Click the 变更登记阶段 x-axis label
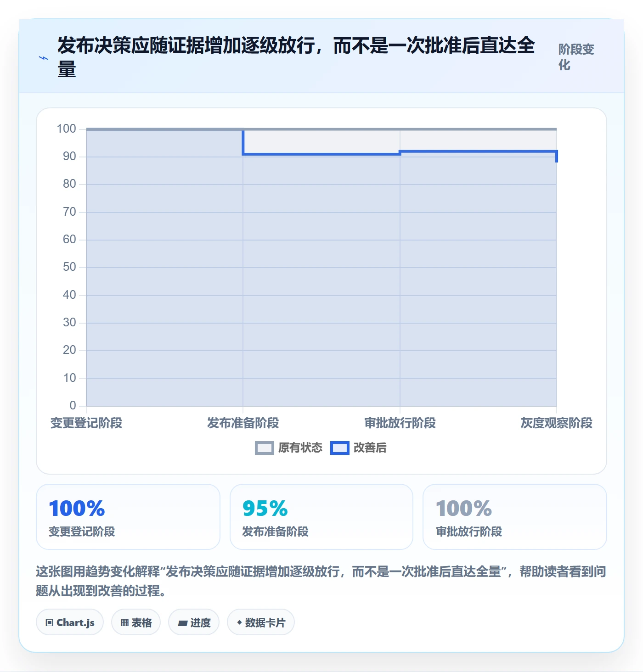This screenshot has width=643, height=672. click(86, 423)
